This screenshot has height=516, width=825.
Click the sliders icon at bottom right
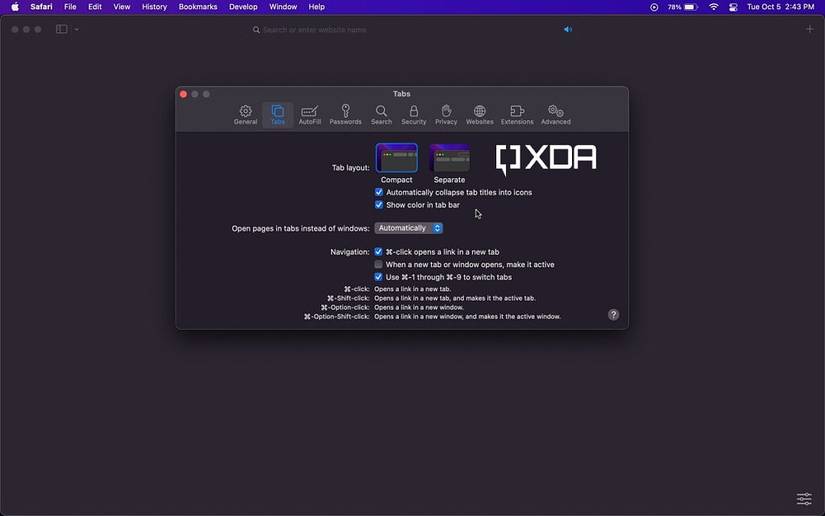pyautogui.click(x=804, y=499)
